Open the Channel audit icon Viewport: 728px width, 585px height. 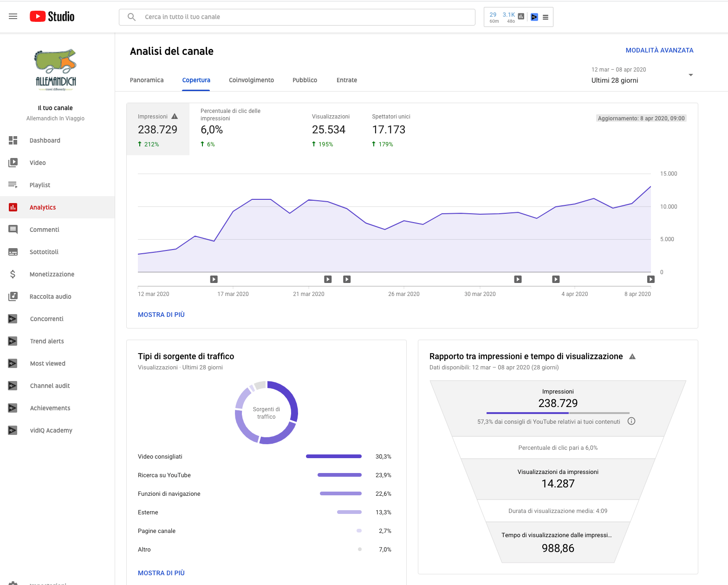(x=13, y=386)
